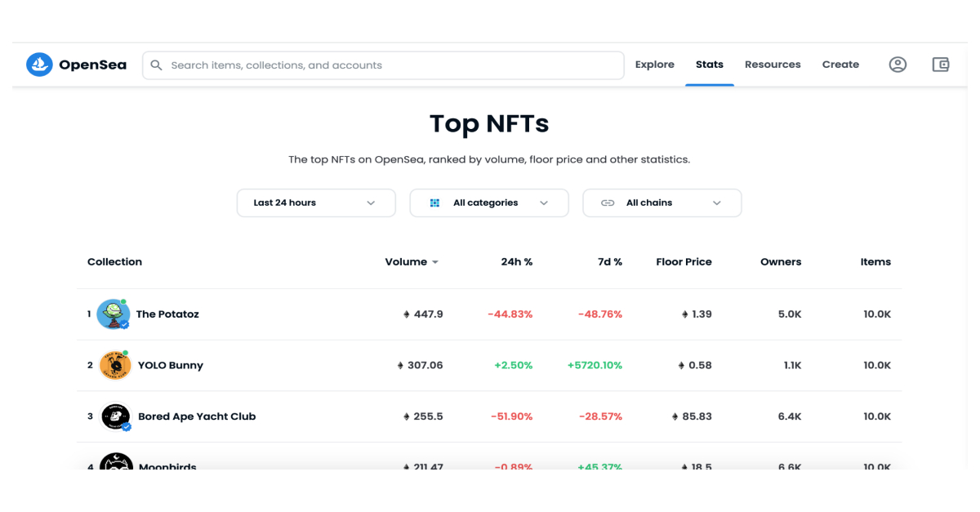980x512 pixels.
Task: Open the Explore menu
Action: click(655, 65)
